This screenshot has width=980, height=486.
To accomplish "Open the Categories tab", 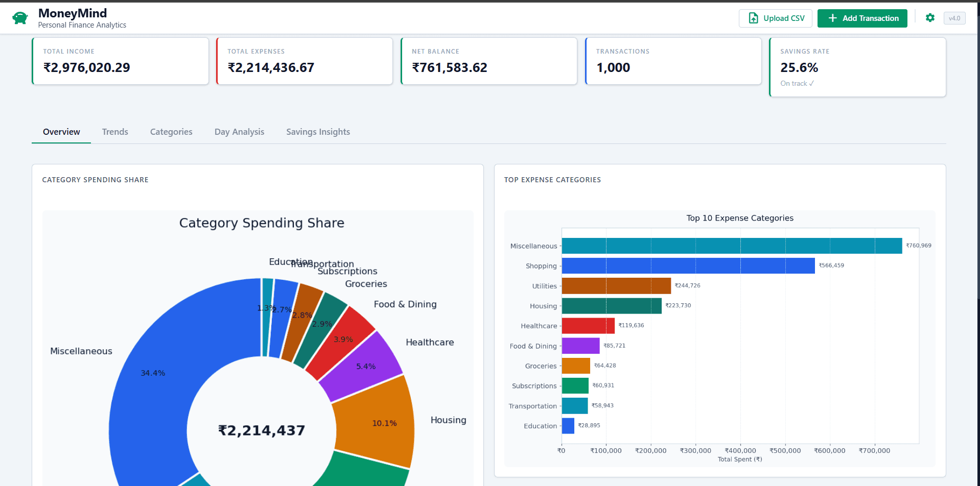I will [x=171, y=132].
